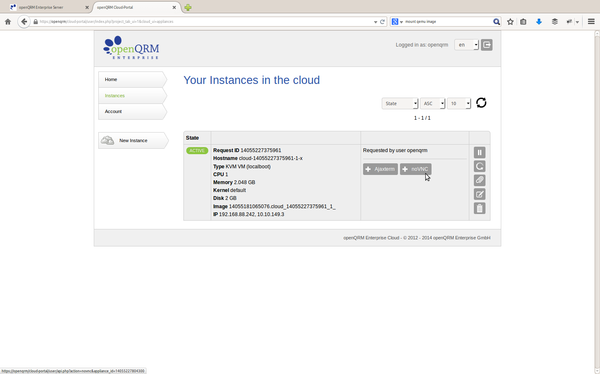The height and width of the screenshot is (374, 600).
Task: Open the ASC sort order dropdown
Action: point(433,103)
